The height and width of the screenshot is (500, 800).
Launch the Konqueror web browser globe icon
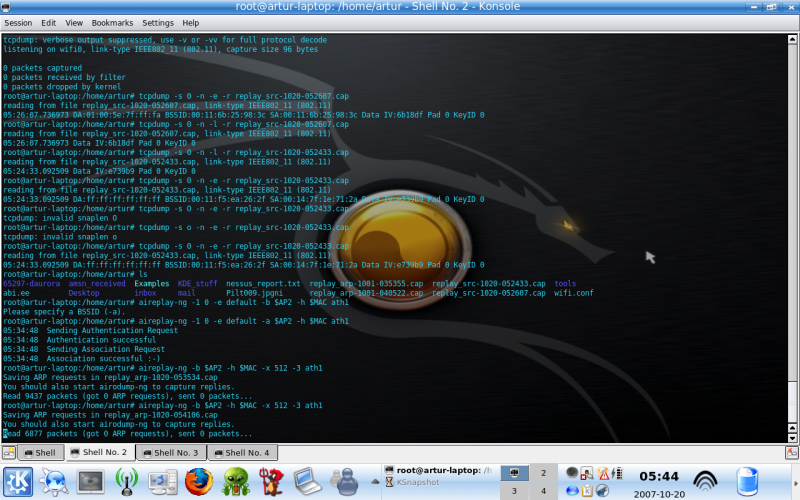click(54, 481)
